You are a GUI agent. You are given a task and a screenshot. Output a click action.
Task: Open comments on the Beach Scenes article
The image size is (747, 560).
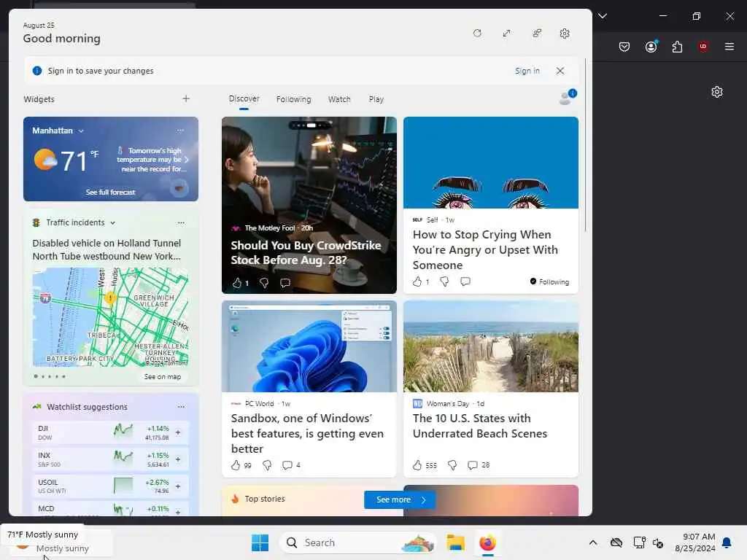pos(478,464)
